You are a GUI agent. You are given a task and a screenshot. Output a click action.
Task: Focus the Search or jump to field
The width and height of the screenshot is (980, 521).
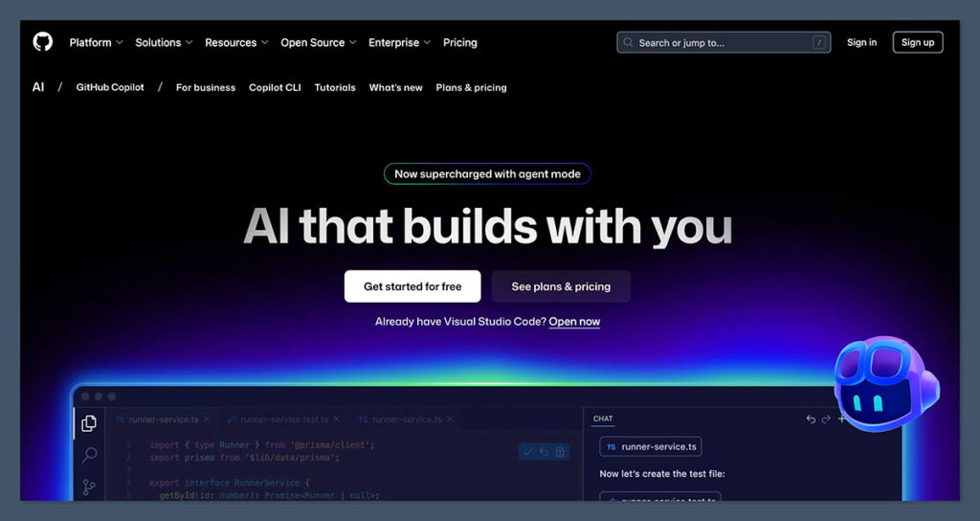pos(724,42)
